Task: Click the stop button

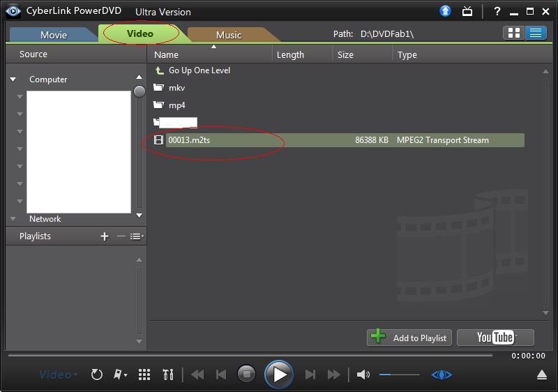Action: pos(246,375)
